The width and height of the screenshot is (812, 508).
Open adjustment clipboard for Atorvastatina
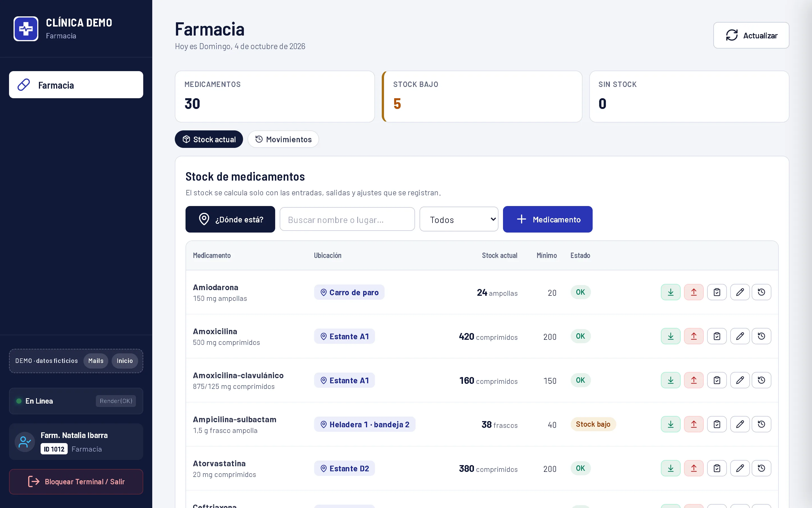point(717,468)
